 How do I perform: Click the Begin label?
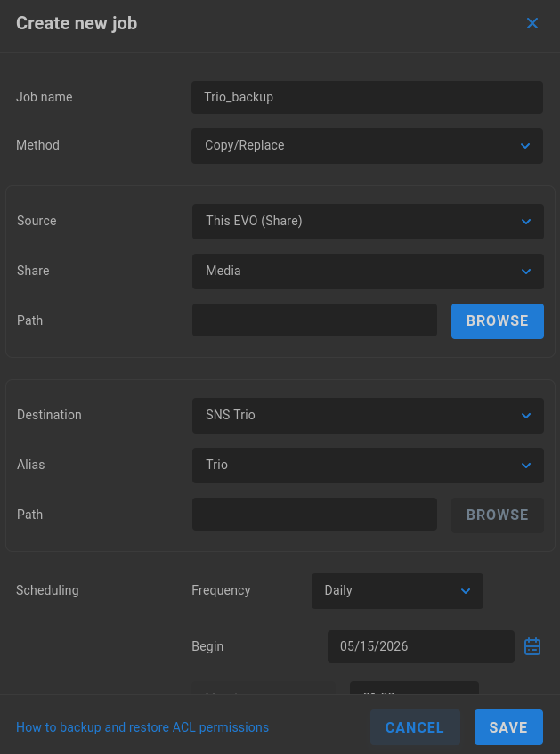point(207,646)
